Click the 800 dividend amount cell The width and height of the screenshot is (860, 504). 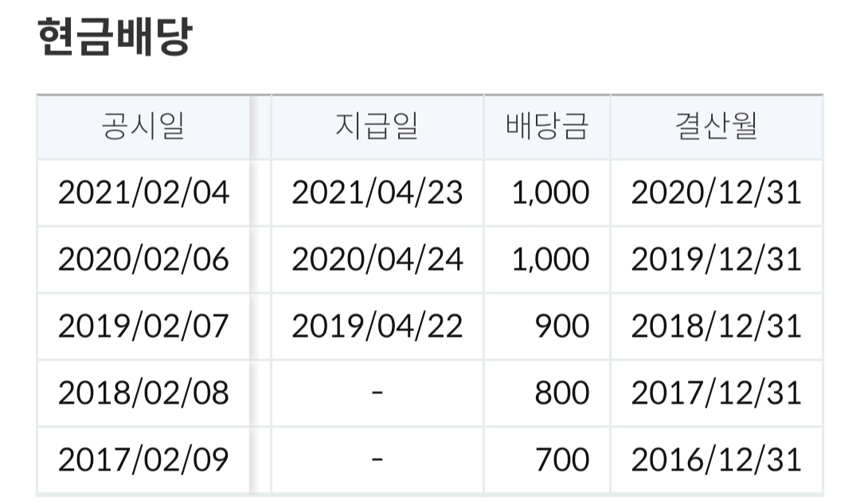pos(547,393)
